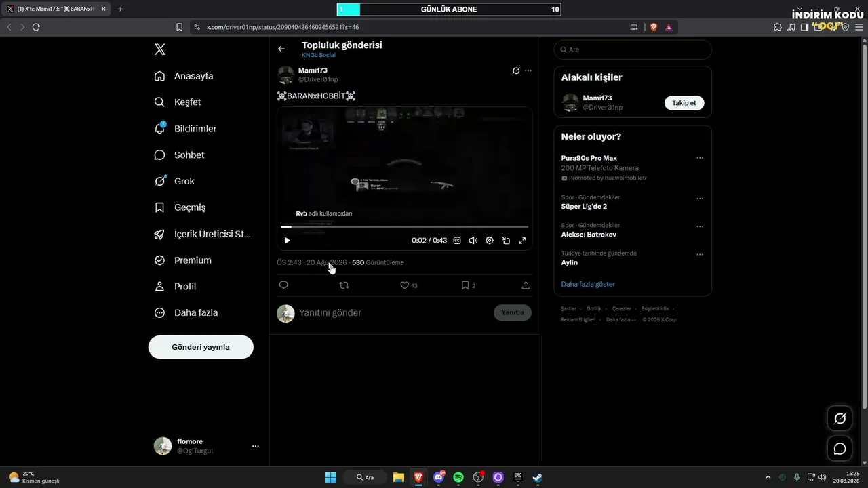Screen dimensions: 868x488
Task: Reload the page in browser
Action: coord(36,27)
